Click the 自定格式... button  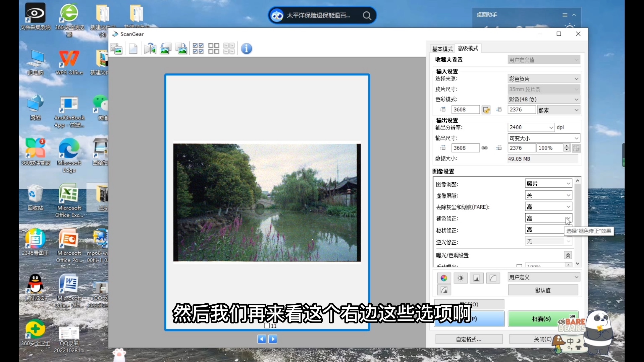469,339
